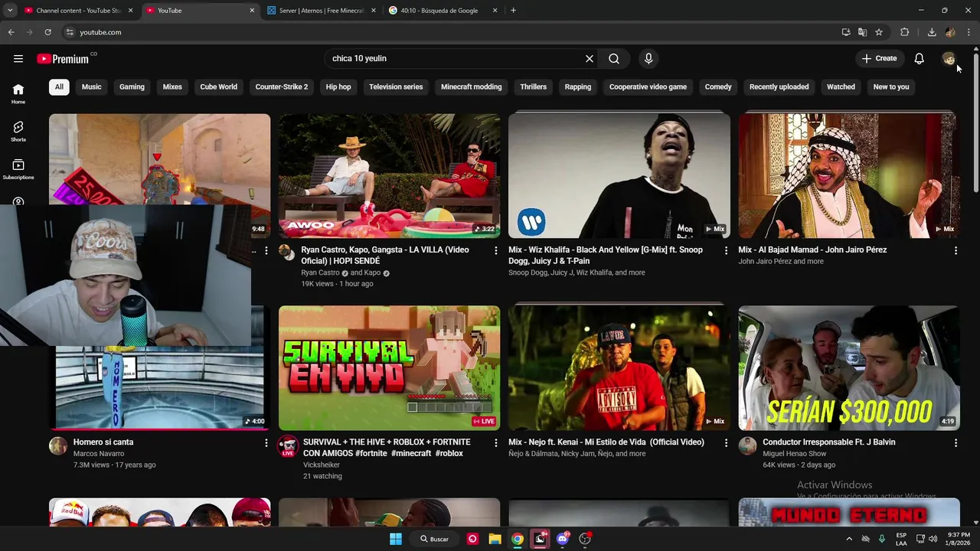The height and width of the screenshot is (551, 980).
Task: Open Shorts in sidebar
Action: [x=18, y=131]
